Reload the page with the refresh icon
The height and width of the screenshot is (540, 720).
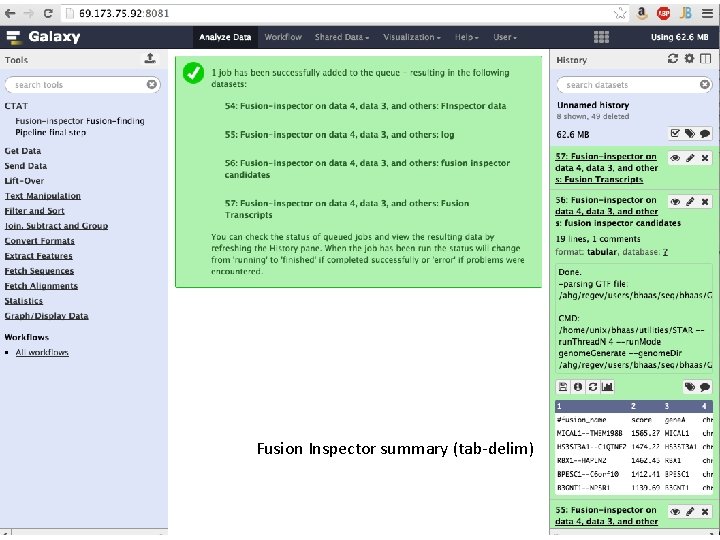48,13
